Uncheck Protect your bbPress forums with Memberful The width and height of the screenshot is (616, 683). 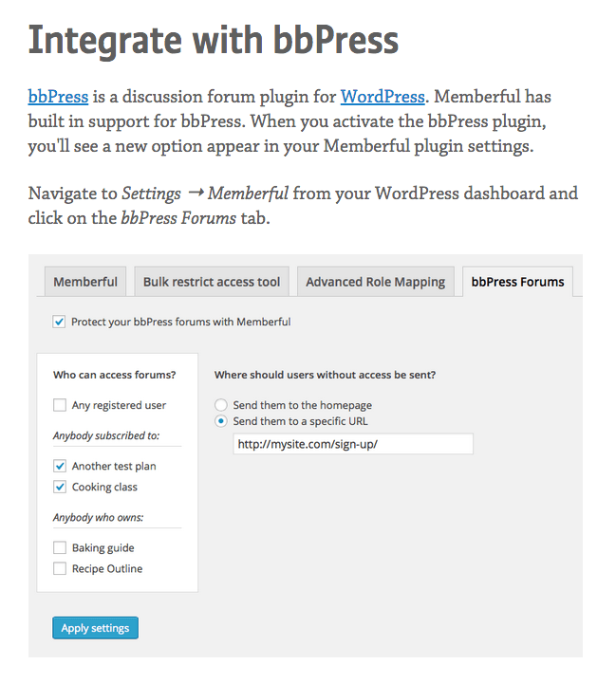pyautogui.click(x=60, y=322)
